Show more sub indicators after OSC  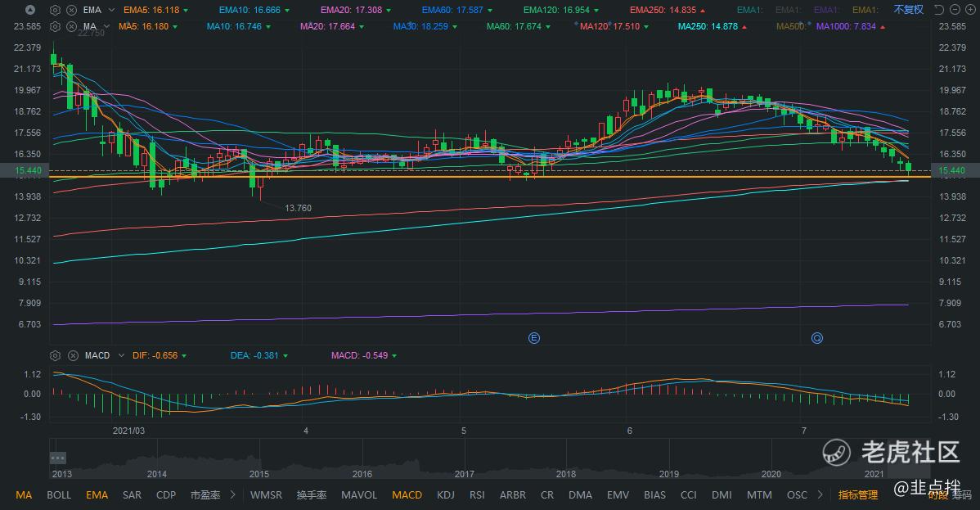coord(820,494)
